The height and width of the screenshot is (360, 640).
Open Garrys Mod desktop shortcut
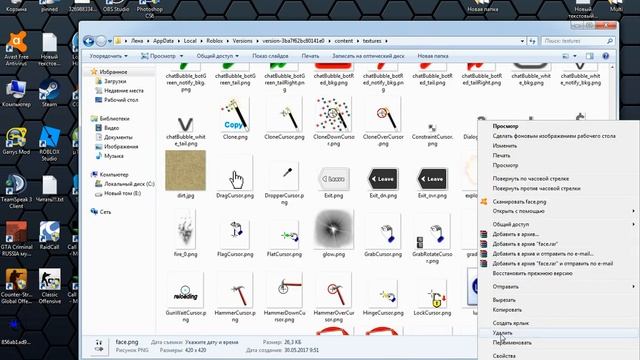[16, 141]
